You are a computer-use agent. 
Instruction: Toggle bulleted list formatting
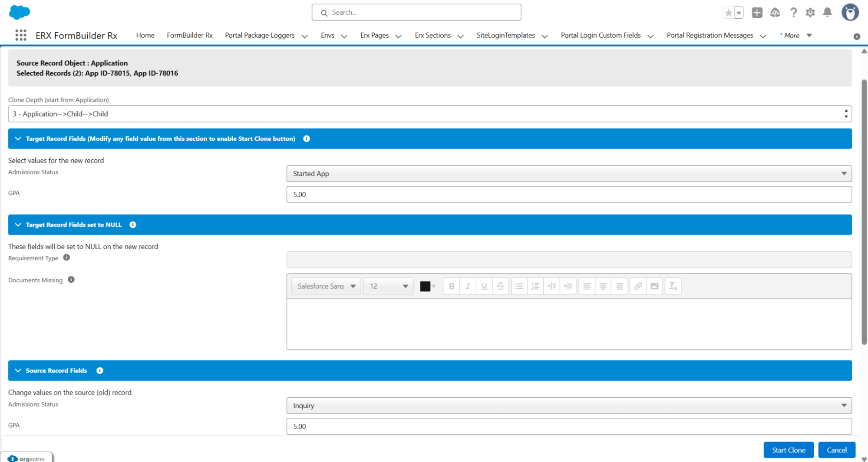click(519, 286)
